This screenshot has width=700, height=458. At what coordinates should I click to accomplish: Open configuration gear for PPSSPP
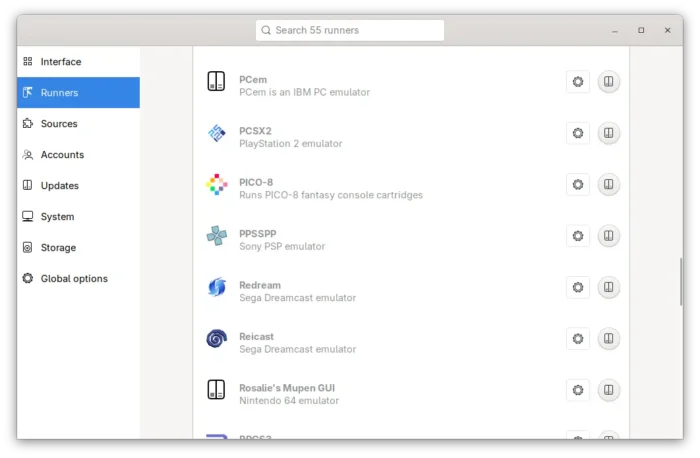tap(578, 236)
